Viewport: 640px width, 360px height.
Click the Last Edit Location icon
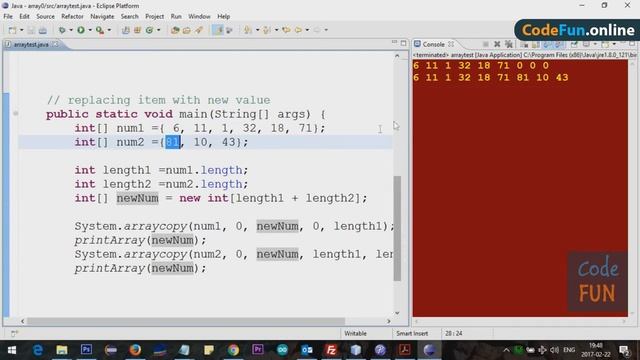tap(286, 30)
